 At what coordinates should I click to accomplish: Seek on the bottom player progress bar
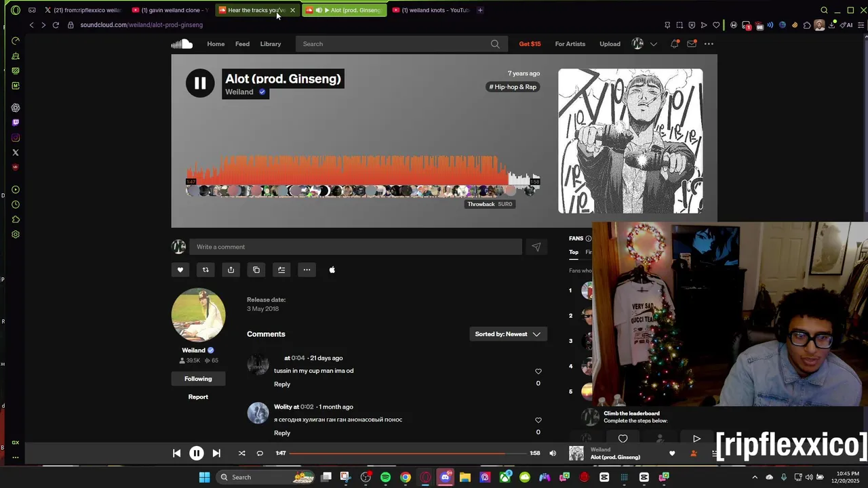pos(407,453)
